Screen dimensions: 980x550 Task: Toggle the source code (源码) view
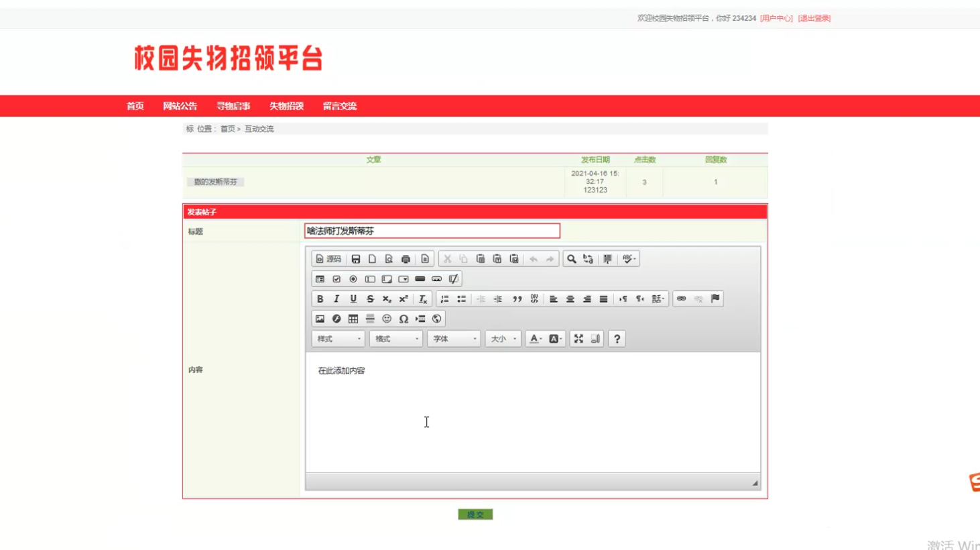(328, 259)
